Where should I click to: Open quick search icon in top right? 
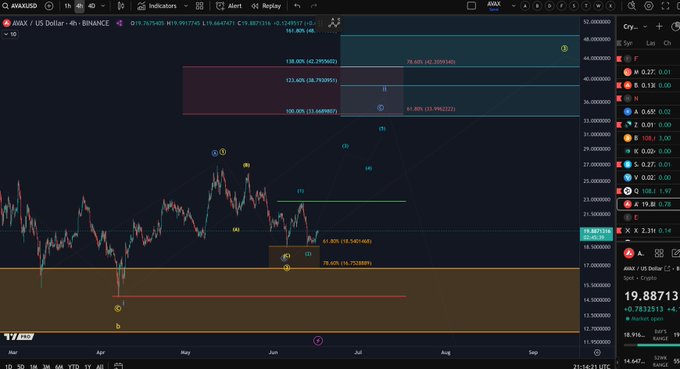[632, 6]
